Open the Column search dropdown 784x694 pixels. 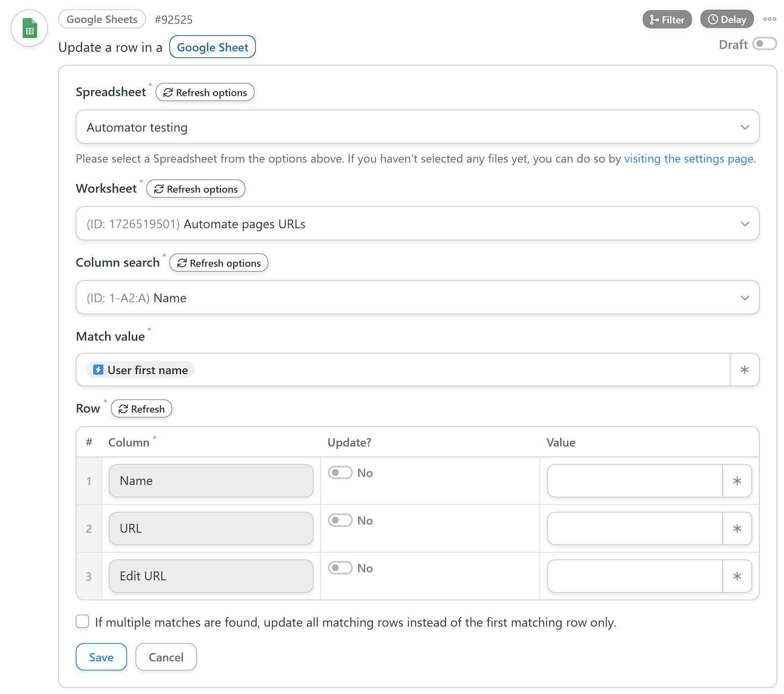417,298
